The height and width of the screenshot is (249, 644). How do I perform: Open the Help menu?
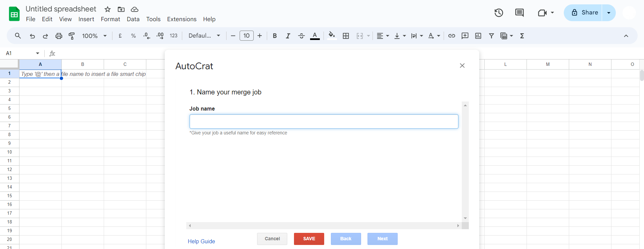click(209, 19)
